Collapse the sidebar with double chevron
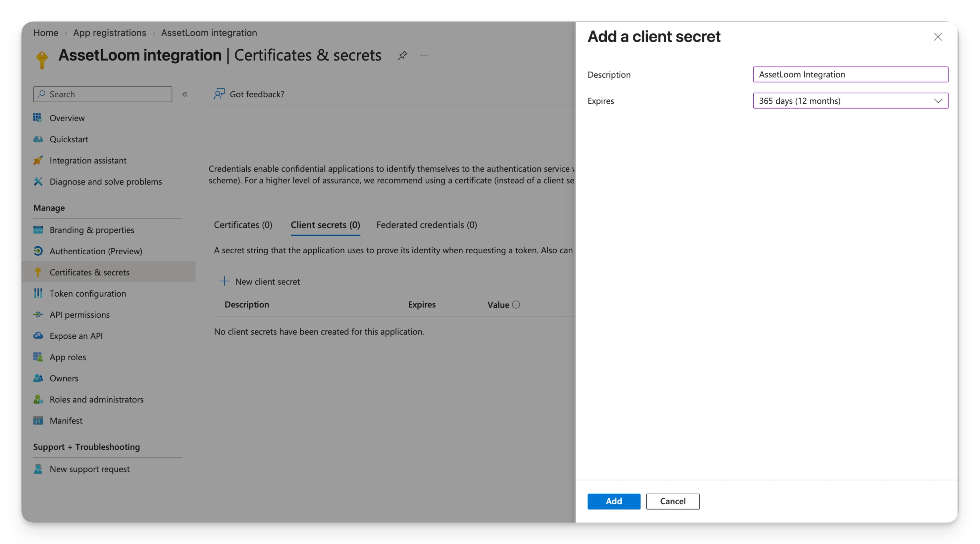980x544 pixels. 185,94
